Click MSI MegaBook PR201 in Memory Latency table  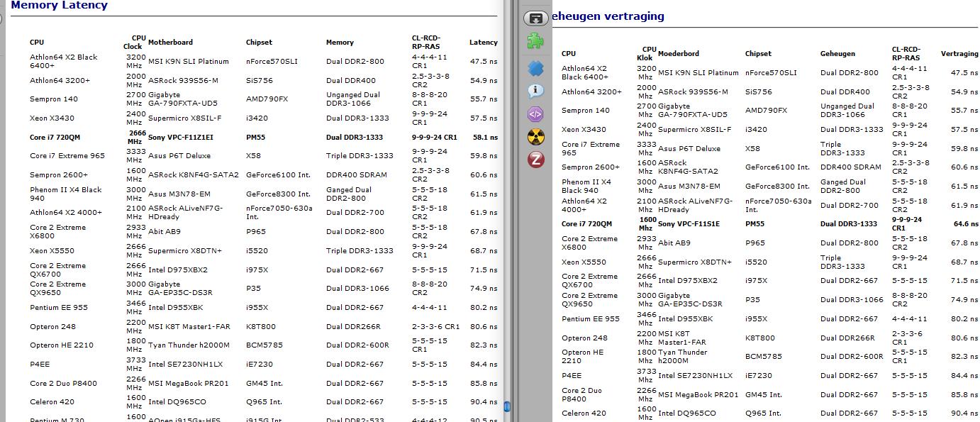point(188,384)
